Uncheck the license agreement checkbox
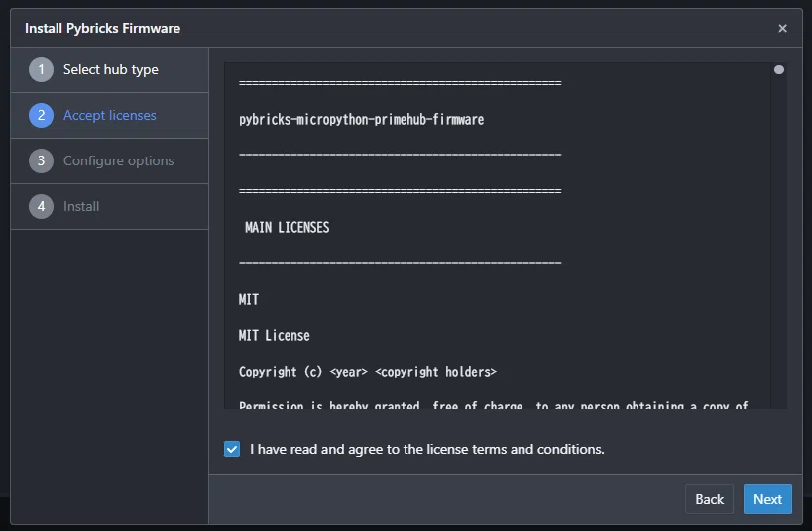 (232, 449)
